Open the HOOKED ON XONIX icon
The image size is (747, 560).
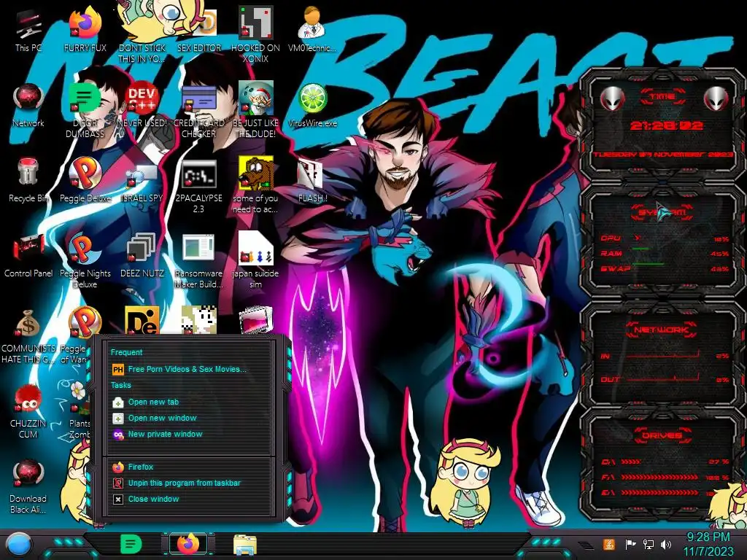(255, 35)
